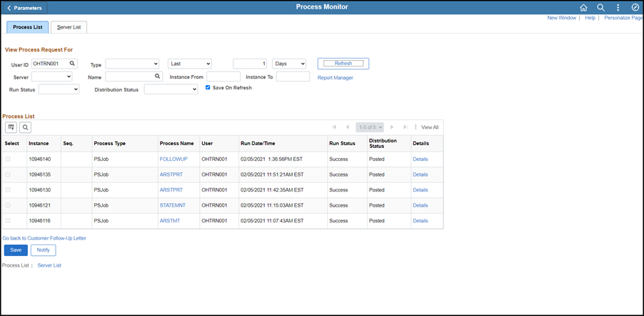This screenshot has width=644, height=316.
Task: Switch to the Process List tab
Action: point(28,27)
